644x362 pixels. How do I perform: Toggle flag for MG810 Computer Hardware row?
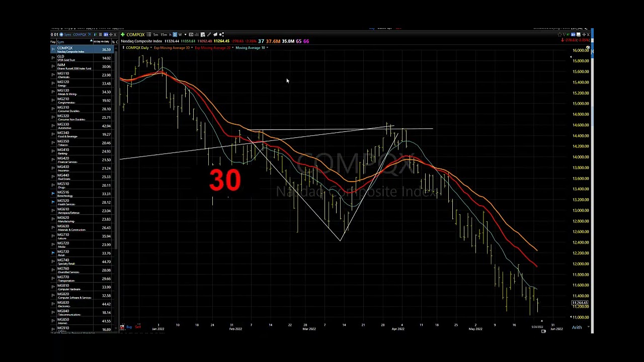point(53,287)
